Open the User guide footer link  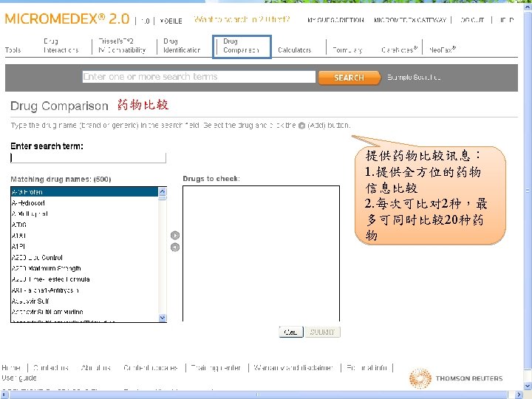(19, 378)
